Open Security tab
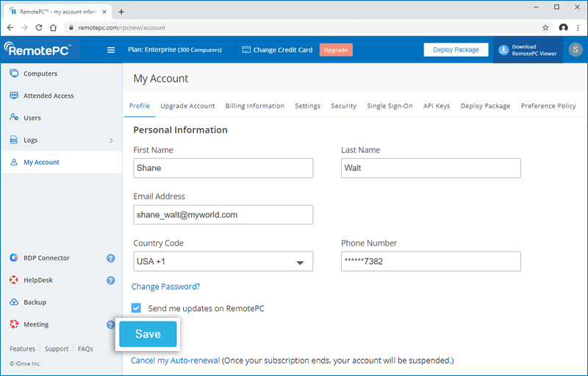 click(343, 106)
